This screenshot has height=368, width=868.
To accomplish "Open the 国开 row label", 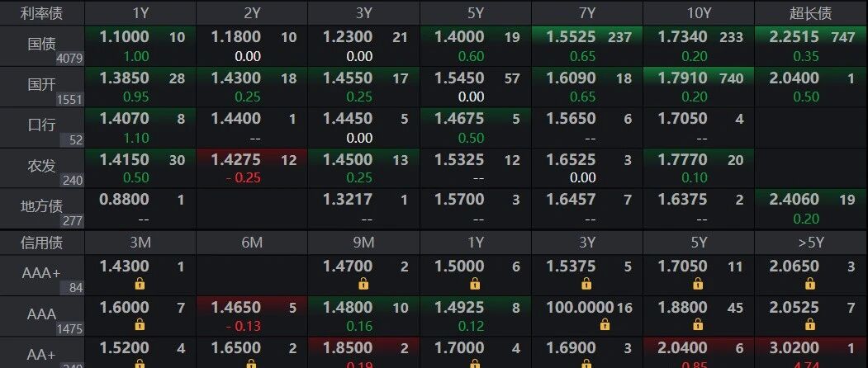I will pyautogui.click(x=42, y=87).
